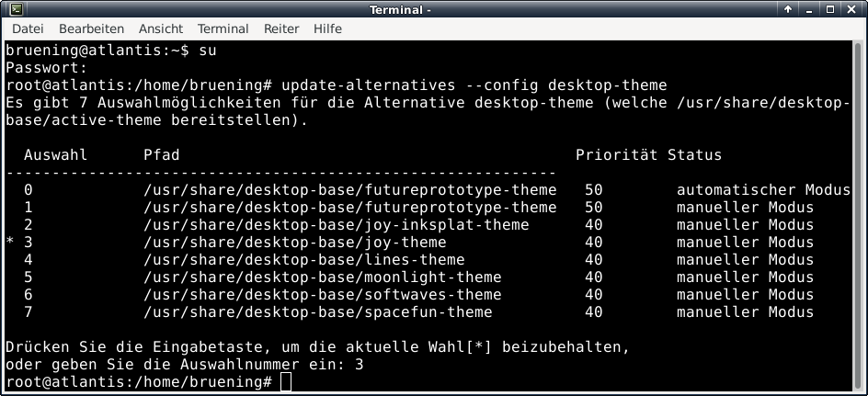Minimize the Terminal window
Screen dimensions: 868x396
click(x=809, y=10)
